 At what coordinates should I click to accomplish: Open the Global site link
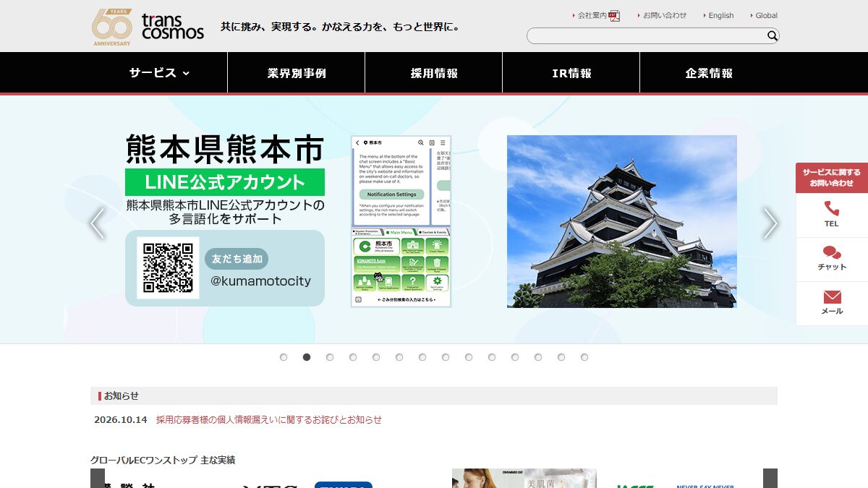[766, 15]
